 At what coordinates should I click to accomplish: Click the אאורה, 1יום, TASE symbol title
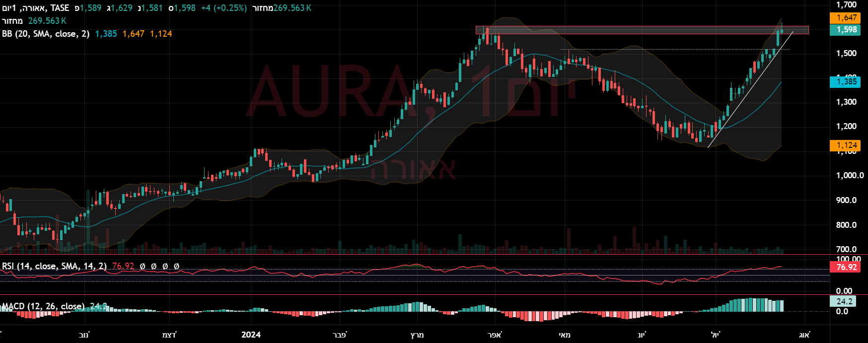[x=36, y=8]
